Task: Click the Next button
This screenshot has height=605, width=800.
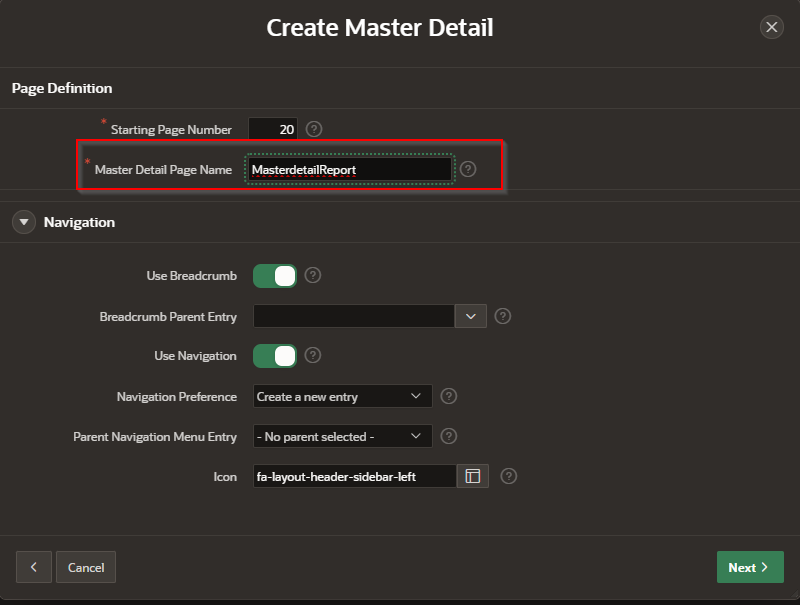Action: point(750,567)
